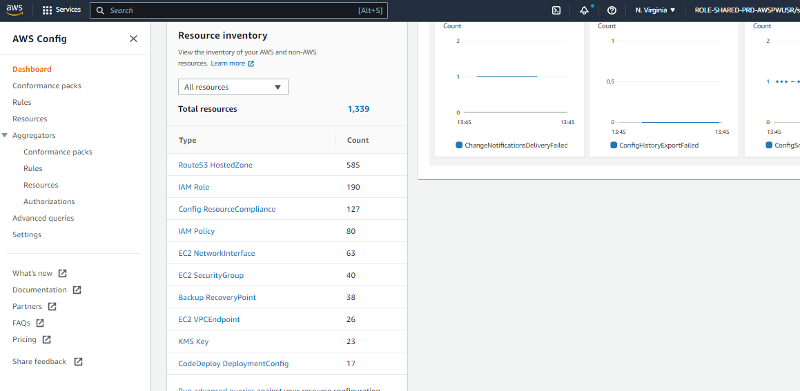Close the AWS Config side panel

point(134,39)
